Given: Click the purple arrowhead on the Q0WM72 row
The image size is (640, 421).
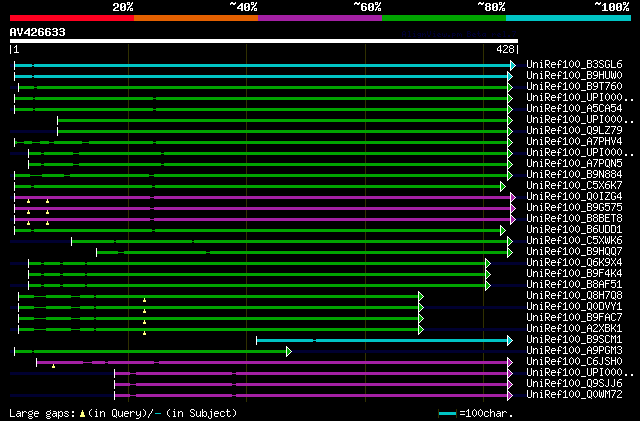Looking at the screenshot, I should (510, 396).
